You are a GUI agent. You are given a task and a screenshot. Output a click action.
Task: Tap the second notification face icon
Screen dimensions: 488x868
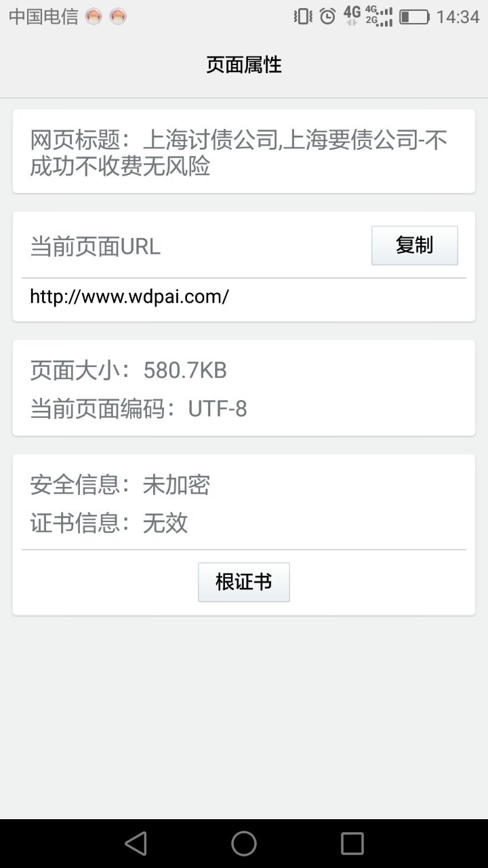pos(118,17)
